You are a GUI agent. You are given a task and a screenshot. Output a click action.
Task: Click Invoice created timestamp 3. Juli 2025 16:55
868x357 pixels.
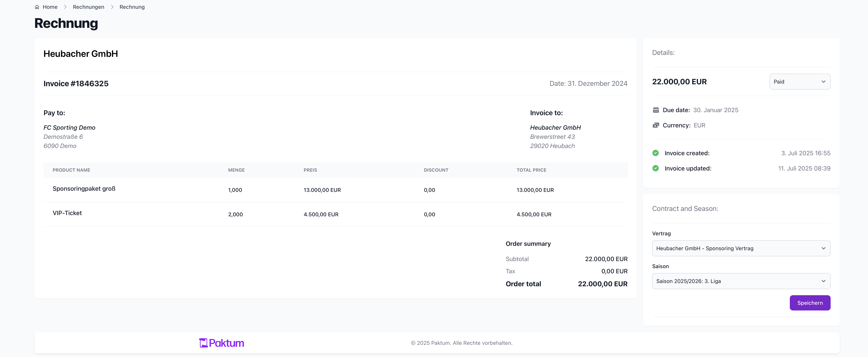pyautogui.click(x=806, y=153)
